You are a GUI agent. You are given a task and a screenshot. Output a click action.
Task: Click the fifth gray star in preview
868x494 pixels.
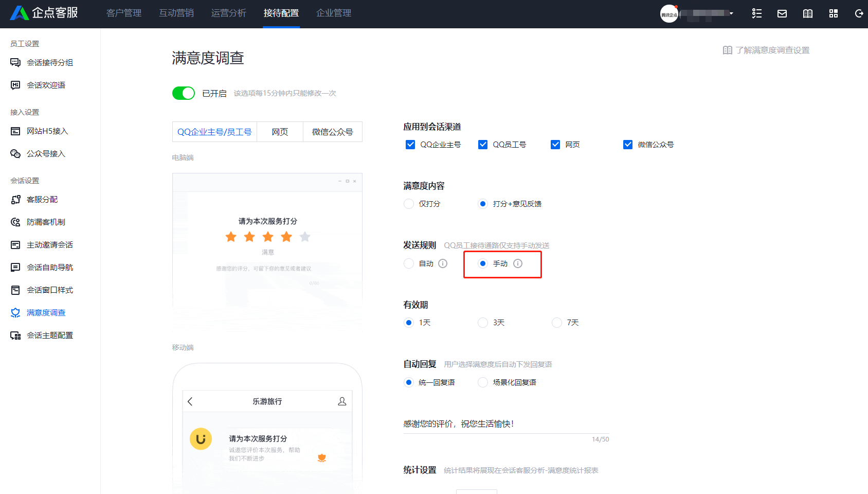coord(305,237)
